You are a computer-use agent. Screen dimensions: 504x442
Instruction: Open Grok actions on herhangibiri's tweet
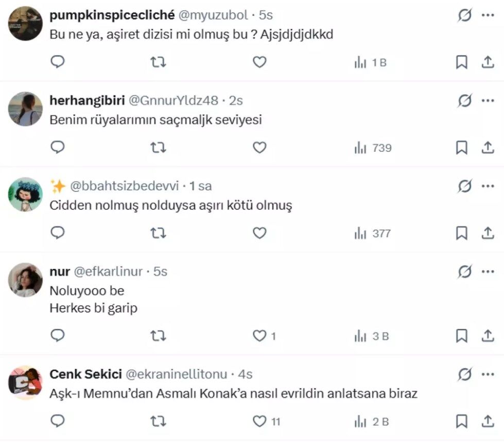pyautogui.click(x=464, y=101)
